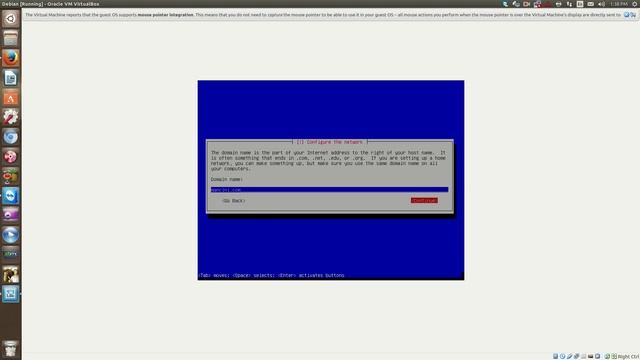The image size is (640, 360).
Task: Open the session gear menu in panel
Action: click(x=635, y=4)
